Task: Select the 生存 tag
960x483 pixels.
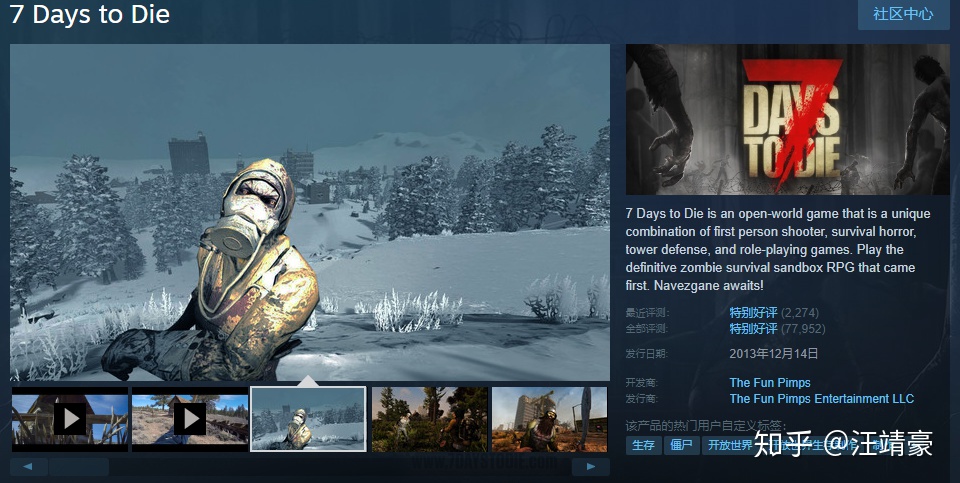Action: coord(643,445)
